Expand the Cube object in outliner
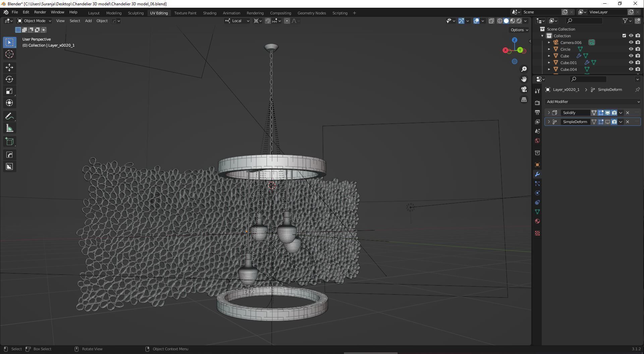This screenshot has height=354, width=644. point(549,56)
